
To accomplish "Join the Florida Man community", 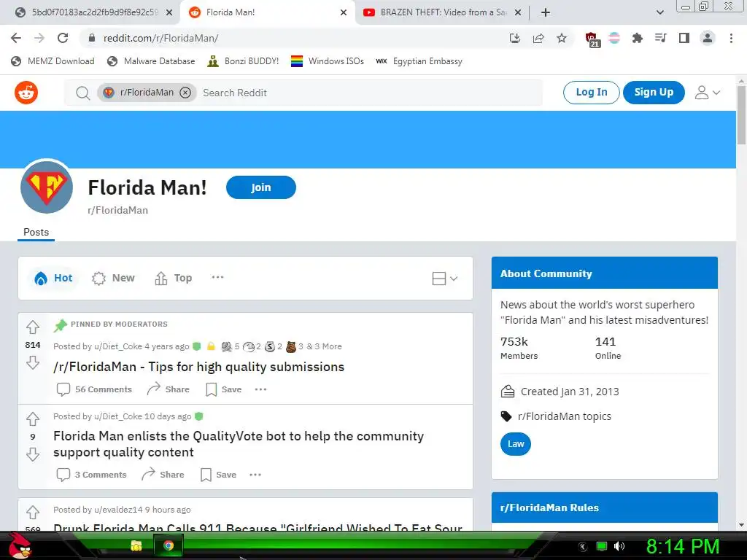I will (261, 187).
